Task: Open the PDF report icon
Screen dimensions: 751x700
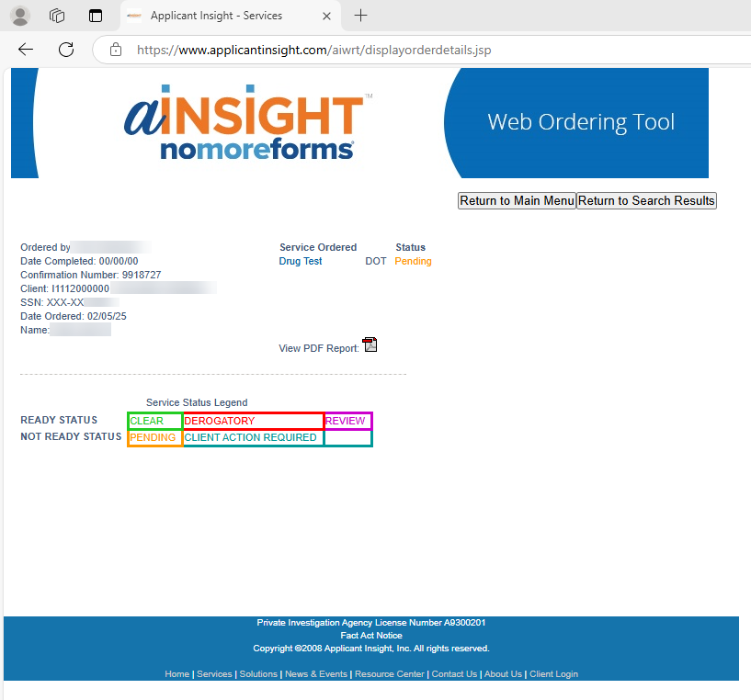Action: 370,345
